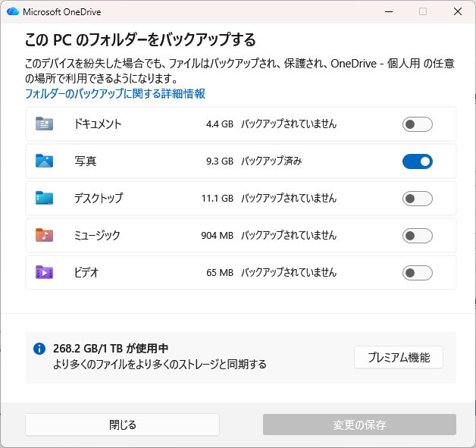Enable backup toggle for ドキュメント
Image resolution: width=476 pixels, height=448 pixels.
(417, 124)
